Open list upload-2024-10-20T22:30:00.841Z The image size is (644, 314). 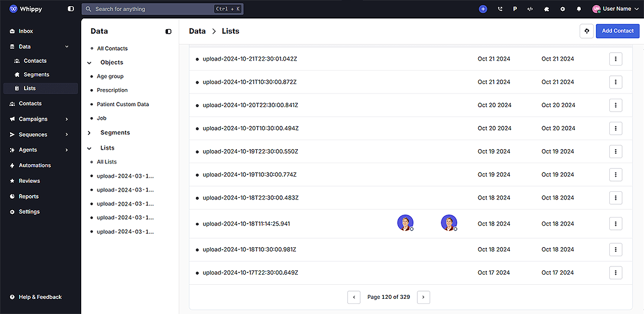click(x=250, y=105)
